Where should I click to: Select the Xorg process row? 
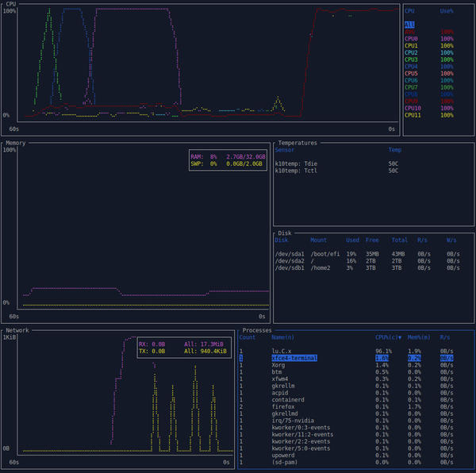click(346, 365)
